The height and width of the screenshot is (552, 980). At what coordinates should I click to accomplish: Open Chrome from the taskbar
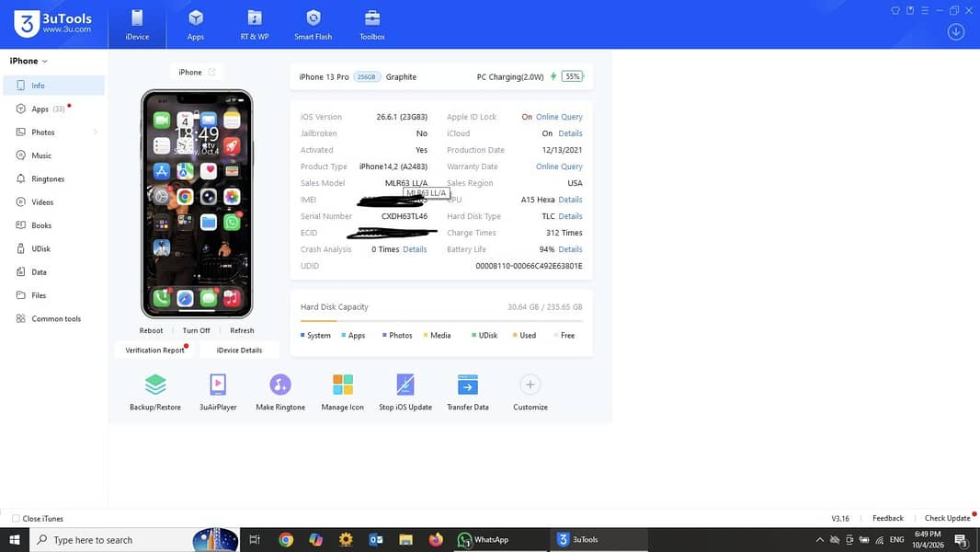coord(286,539)
